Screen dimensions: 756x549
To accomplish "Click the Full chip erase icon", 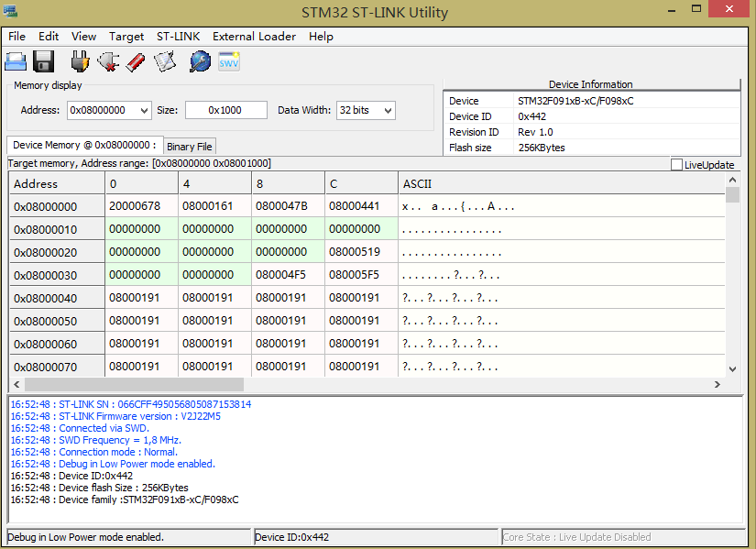I will 136,61.
